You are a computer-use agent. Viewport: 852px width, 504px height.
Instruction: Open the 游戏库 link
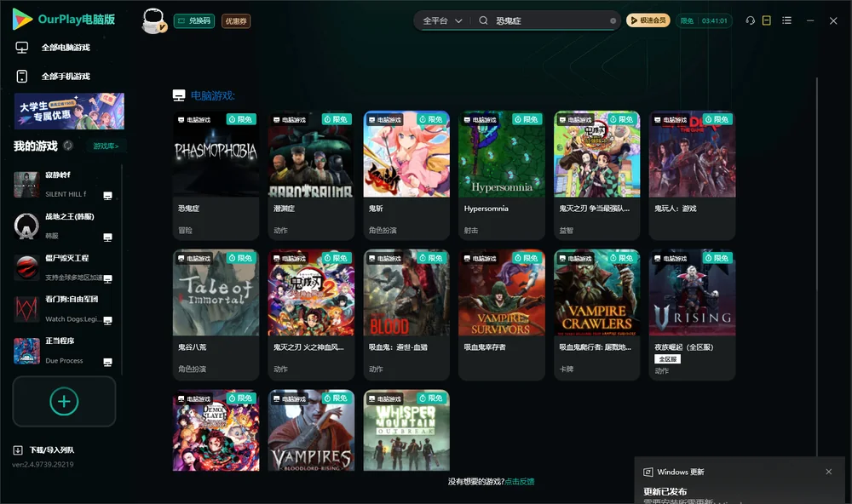tap(106, 146)
